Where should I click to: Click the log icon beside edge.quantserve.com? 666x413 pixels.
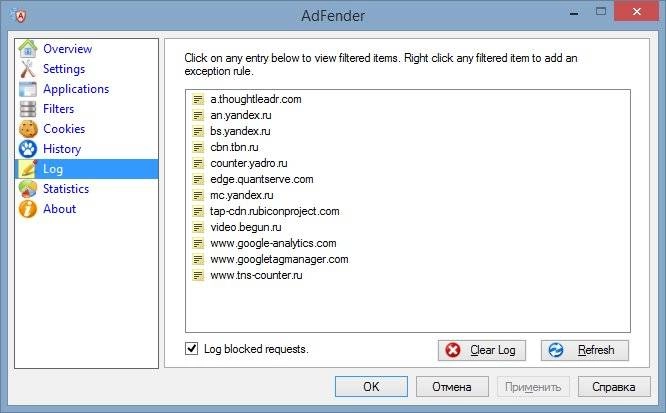click(198, 179)
